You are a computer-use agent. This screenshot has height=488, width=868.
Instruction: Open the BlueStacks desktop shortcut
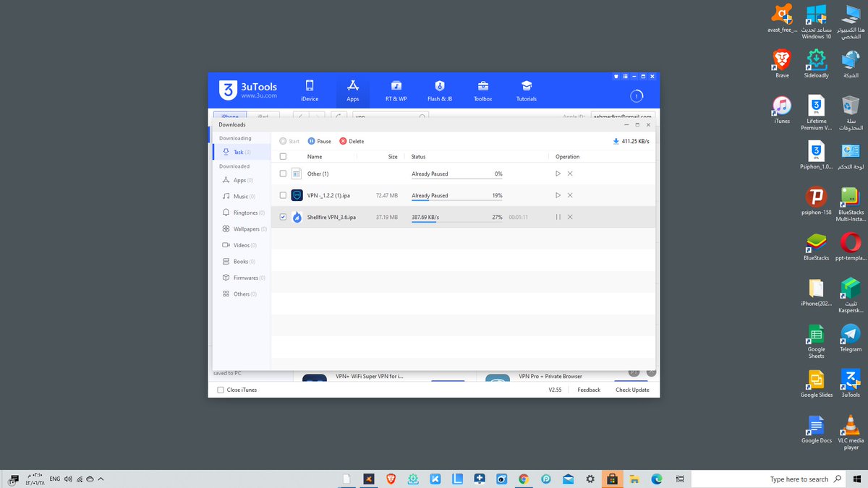click(x=816, y=247)
